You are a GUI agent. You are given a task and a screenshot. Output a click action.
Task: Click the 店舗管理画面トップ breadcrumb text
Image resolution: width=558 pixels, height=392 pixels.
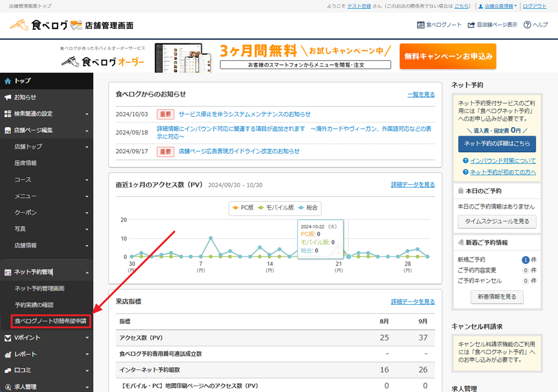30,6
